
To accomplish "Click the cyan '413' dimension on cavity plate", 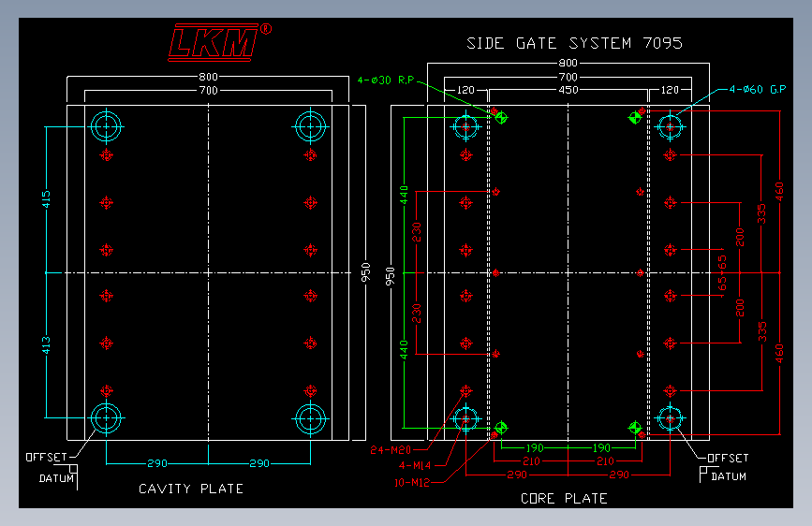I will click(x=46, y=345).
